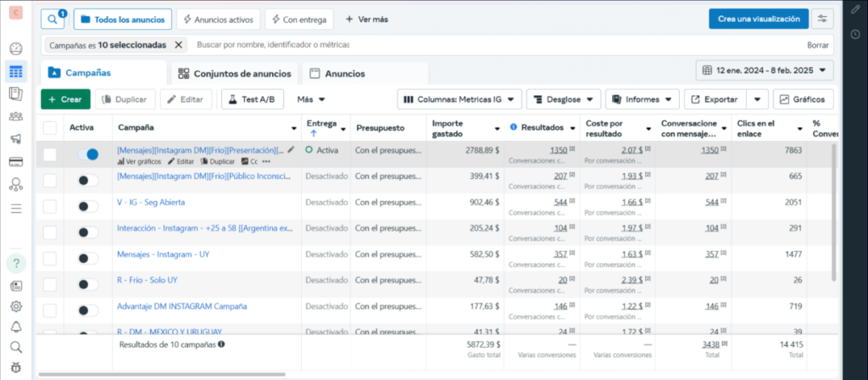
Task: Open the billing credit card icon
Action: (x=16, y=162)
